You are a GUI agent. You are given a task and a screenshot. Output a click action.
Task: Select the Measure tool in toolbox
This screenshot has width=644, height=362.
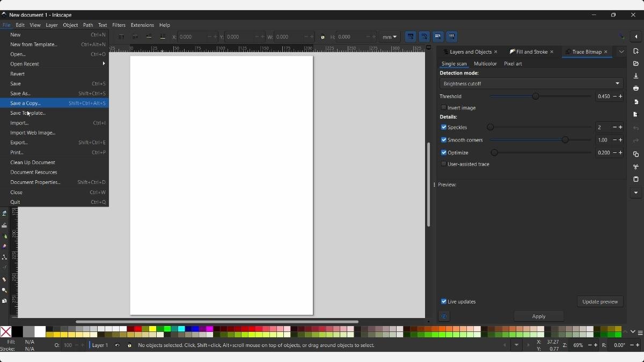pyautogui.click(x=5, y=279)
